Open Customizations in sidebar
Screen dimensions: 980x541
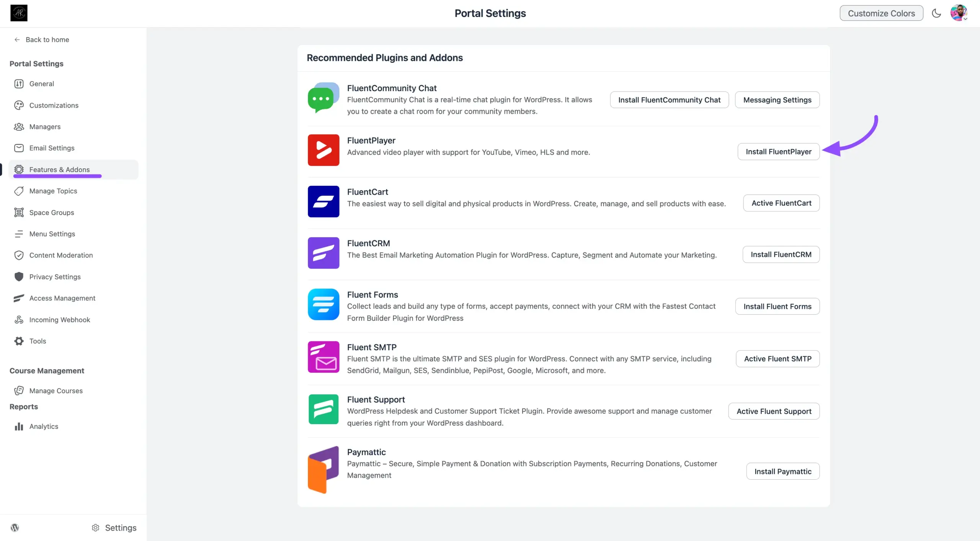pyautogui.click(x=54, y=105)
